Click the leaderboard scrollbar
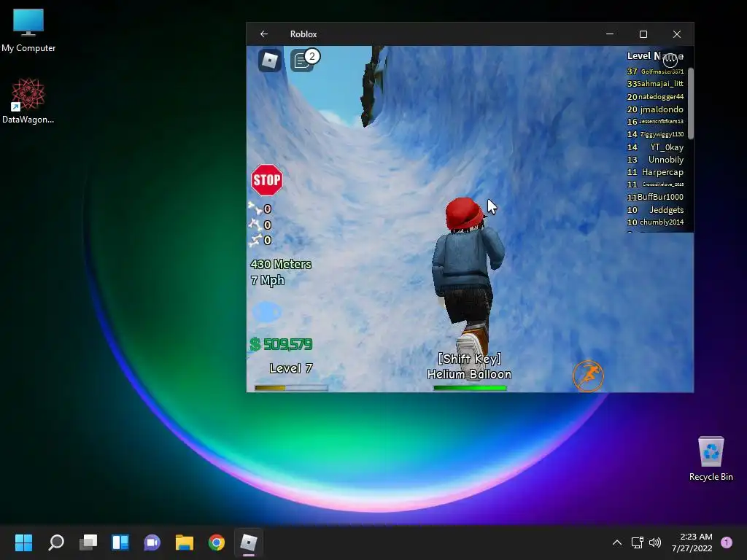The width and height of the screenshot is (747, 560). (691, 104)
